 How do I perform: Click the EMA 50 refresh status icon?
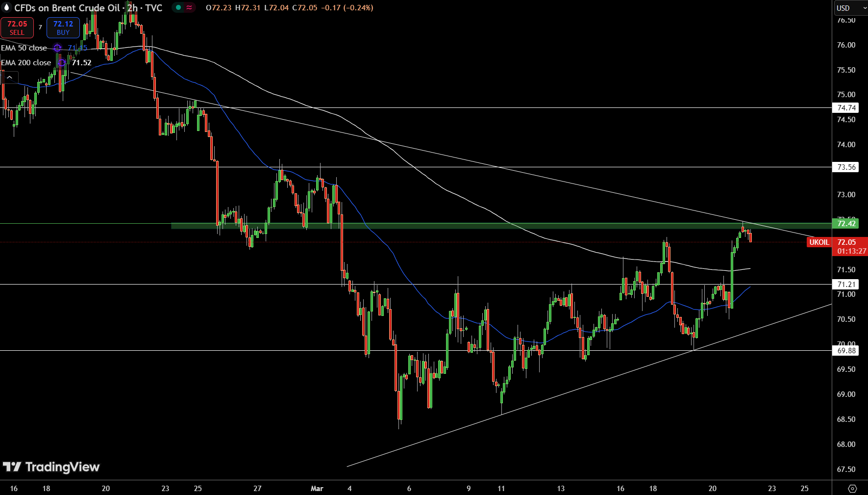(x=57, y=48)
